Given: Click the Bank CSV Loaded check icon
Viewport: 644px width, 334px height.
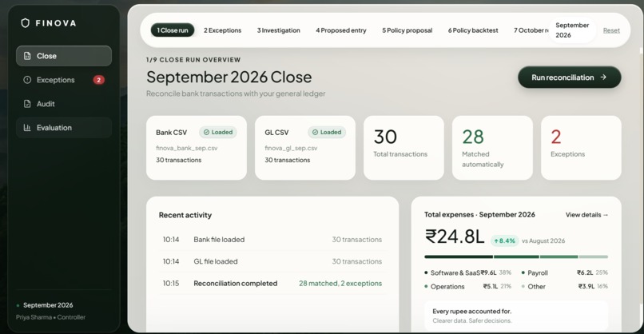Looking at the screenshot, I should point(207,133).
